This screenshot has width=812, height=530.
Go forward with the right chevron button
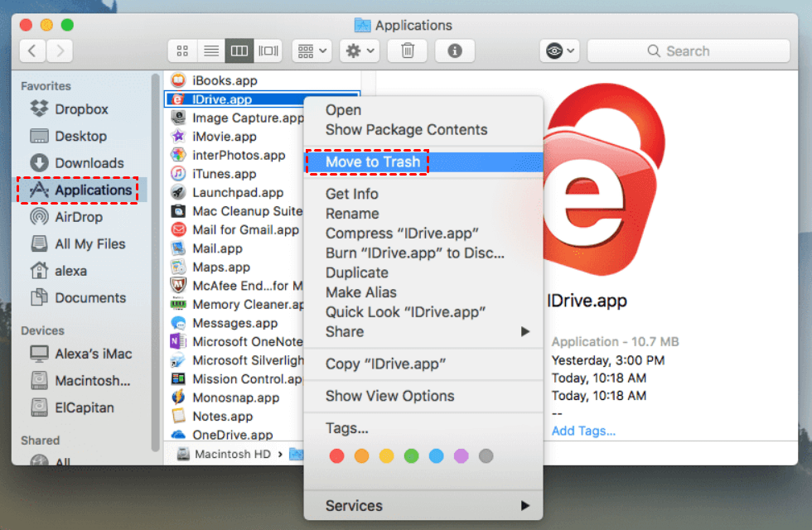[60, 51]
